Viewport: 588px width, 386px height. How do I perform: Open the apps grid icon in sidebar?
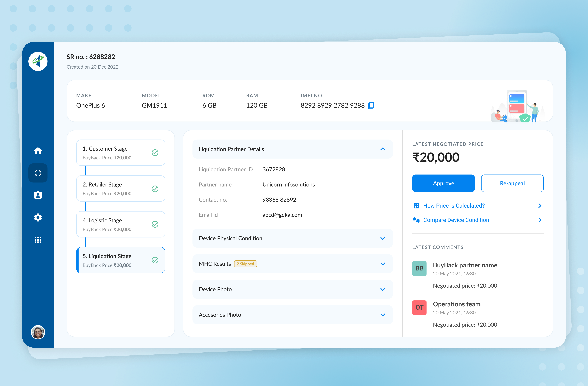pyautogui.click(x=38, y=240)
